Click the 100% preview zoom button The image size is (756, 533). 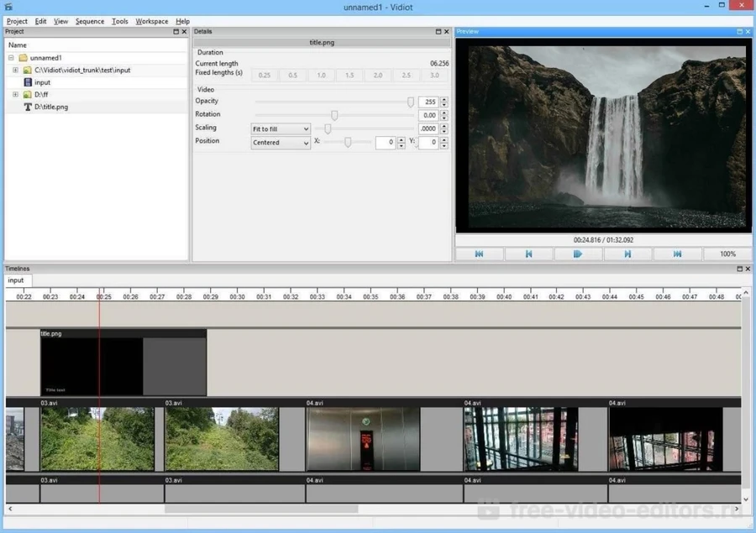(727, 253)
